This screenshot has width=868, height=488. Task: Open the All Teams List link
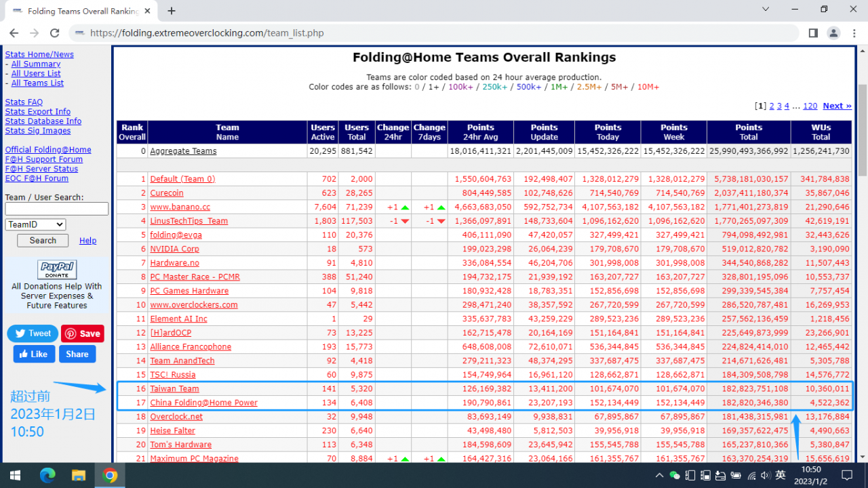point(37,83)
